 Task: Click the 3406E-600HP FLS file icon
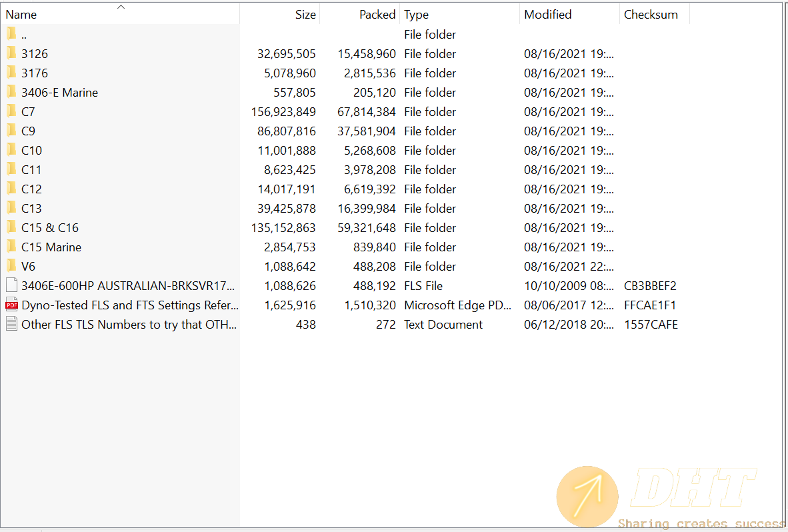point(11,286)
